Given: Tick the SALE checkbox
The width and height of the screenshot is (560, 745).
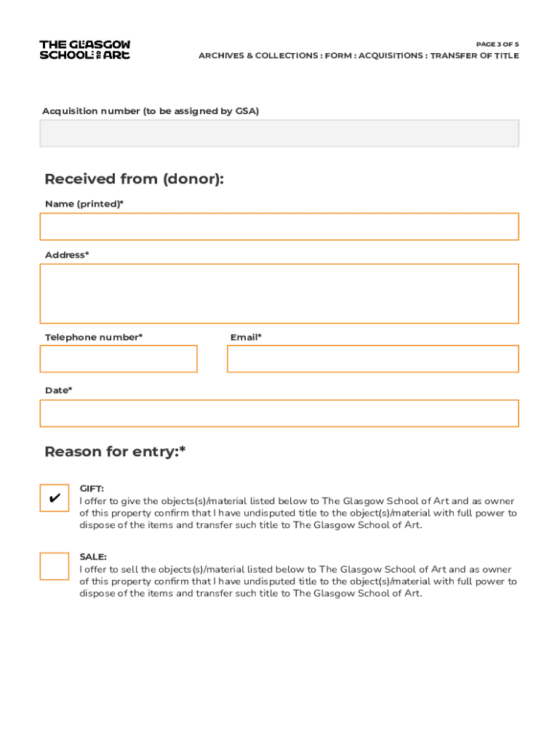Looking at the screenshot, I should click(x=55, y=566).
